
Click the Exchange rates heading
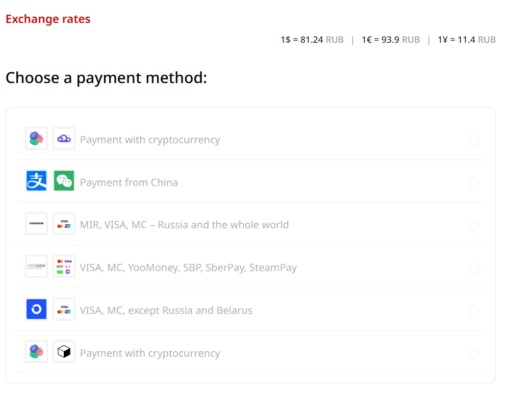(x=48, y=19)
